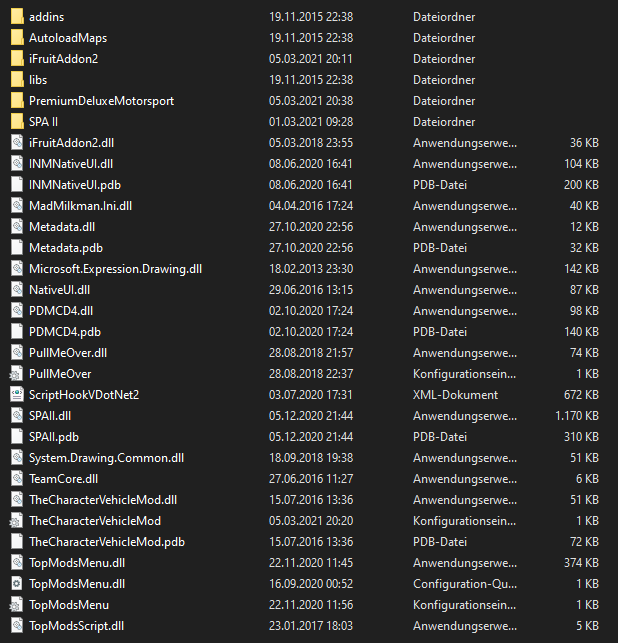This screenshot has width=618, height=643.
Task: Click the blank icon of INMNativeUI.pdb
Action: coord(17,185)
